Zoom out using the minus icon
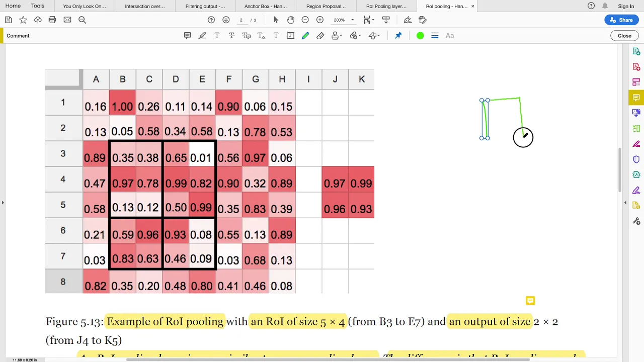 tap(305, 20)
